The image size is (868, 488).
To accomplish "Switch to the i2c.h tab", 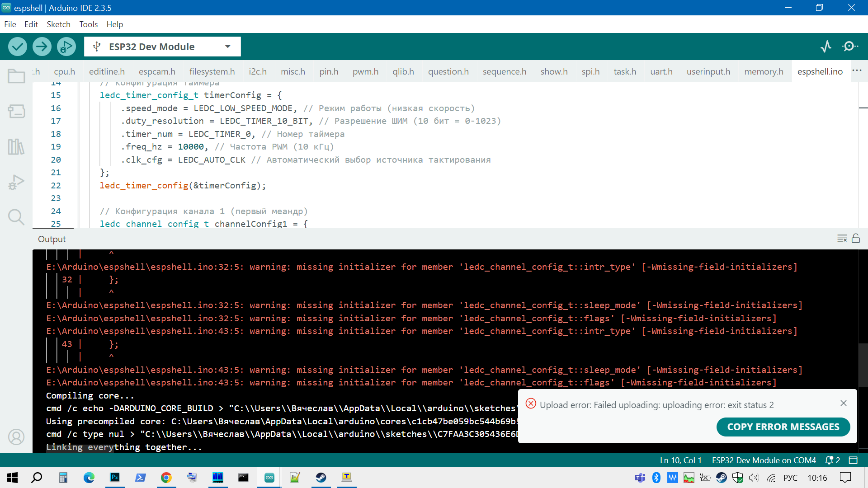I will pyautogui.click(x=258, y=71).
